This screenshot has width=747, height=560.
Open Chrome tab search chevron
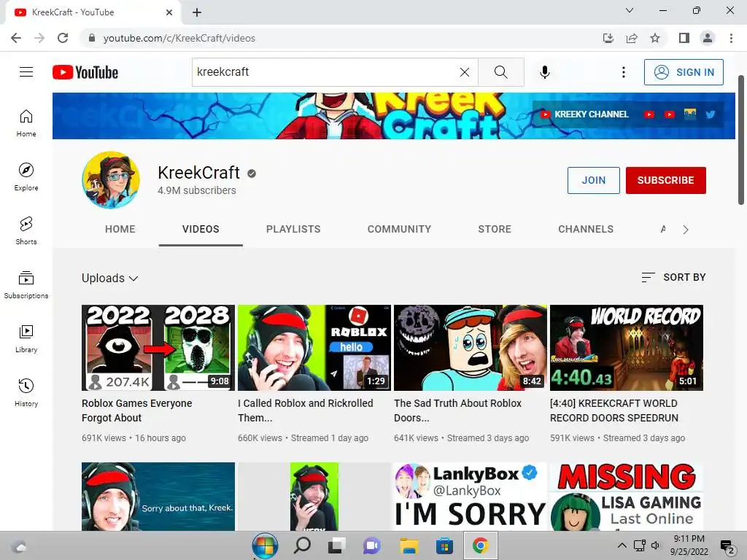tap(630, 10)
